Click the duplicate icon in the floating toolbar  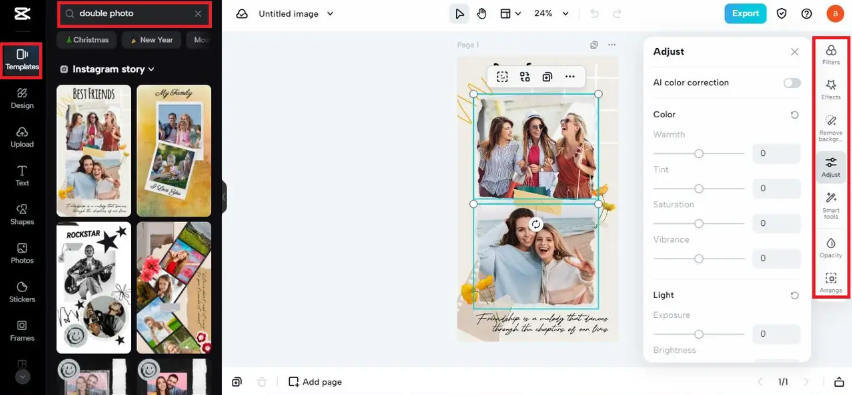tap(547, 77)
